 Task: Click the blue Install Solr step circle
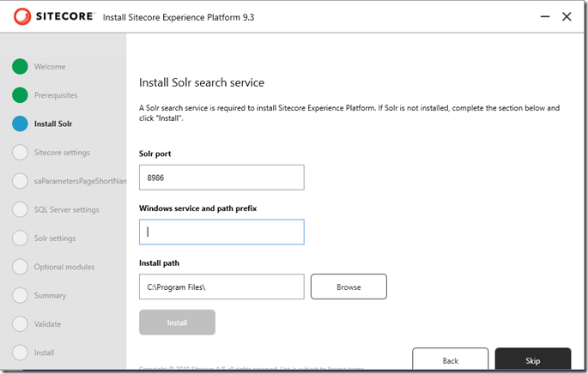click(20, 124)
